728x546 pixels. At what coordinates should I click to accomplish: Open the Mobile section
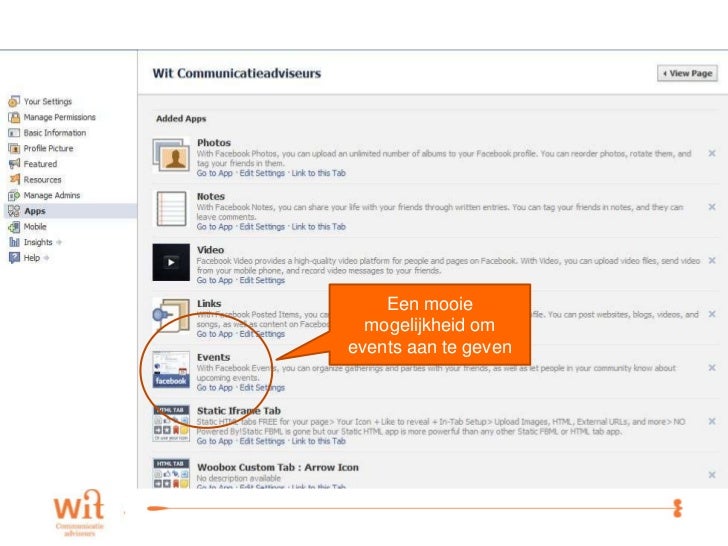(x=35, y=227)
